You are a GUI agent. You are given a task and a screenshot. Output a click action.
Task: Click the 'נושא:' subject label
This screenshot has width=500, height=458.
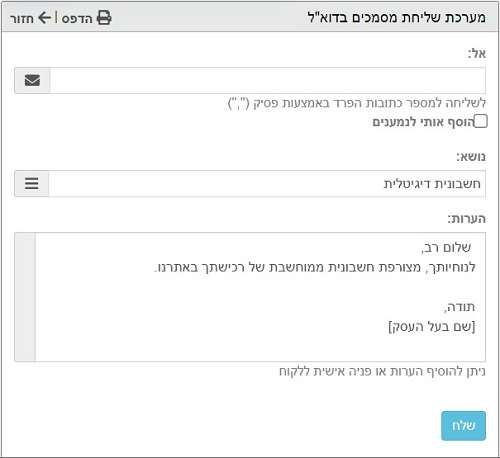tap(471, 157)
